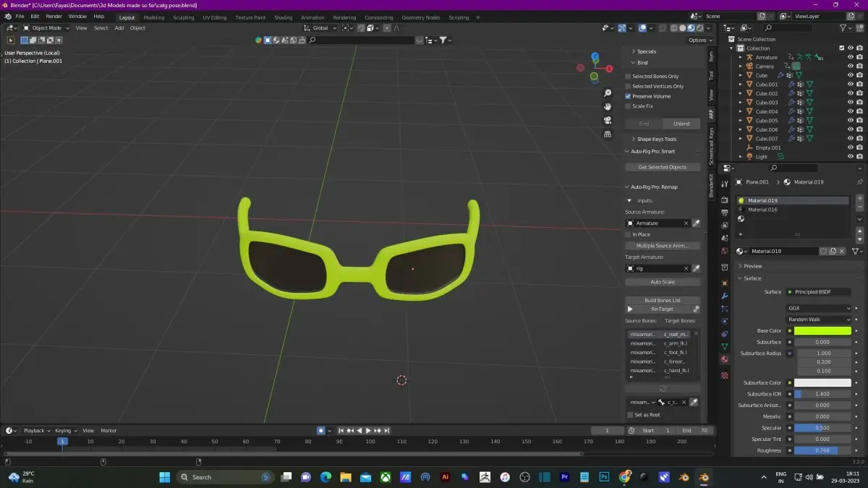Hide Light in viewport via eye icon
The height and width of the screenshot is (488, 868).
point(850,157)
